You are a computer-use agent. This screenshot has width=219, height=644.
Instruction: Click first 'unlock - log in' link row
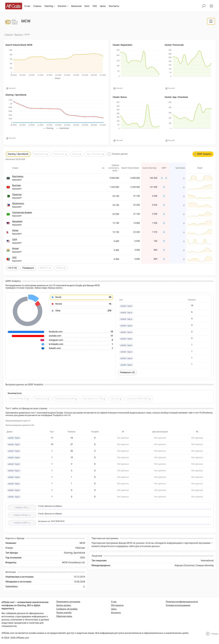(126, 306)
